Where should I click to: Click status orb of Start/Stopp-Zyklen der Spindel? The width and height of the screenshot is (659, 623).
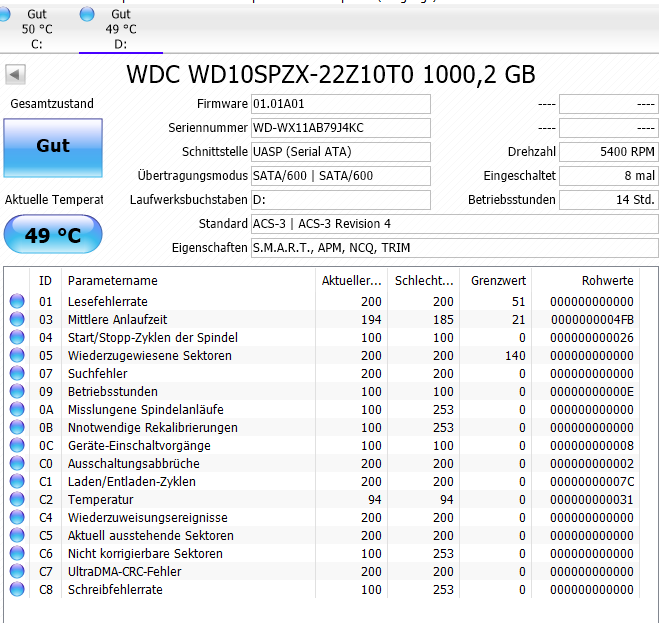pyautogui.click(x=17, y=338)
